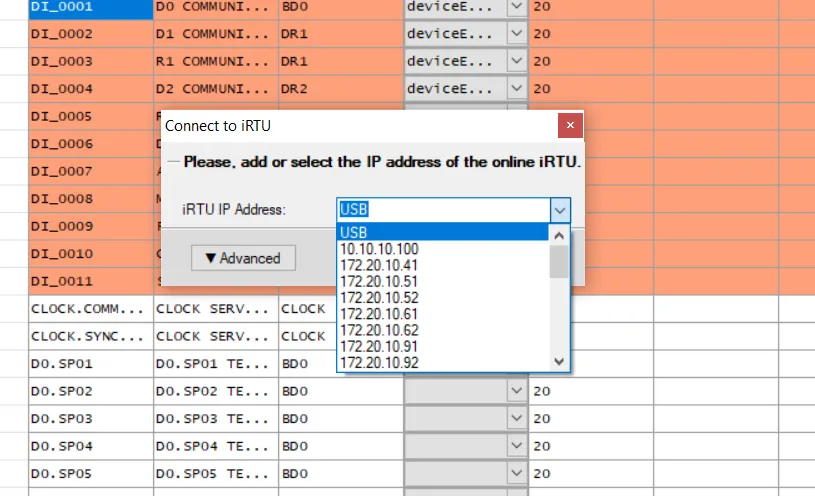Open the deviceE dropdown in DI_0002 row
This screenshot has width=815, height=496.
(517, 34)
